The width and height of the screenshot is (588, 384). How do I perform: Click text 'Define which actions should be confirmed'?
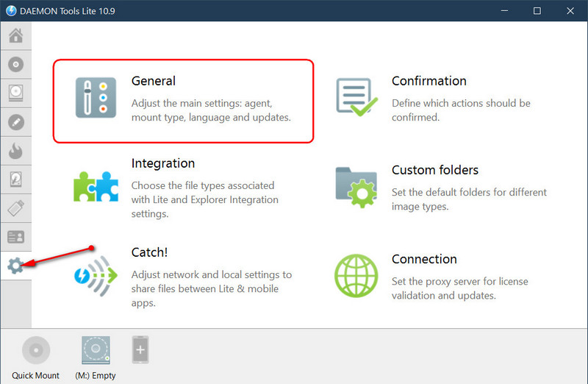click(461, 110)
